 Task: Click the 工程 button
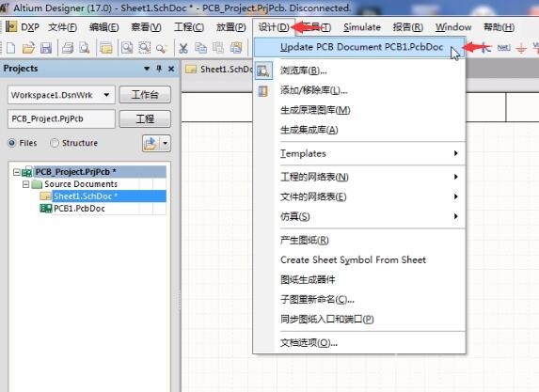(145, 119)
